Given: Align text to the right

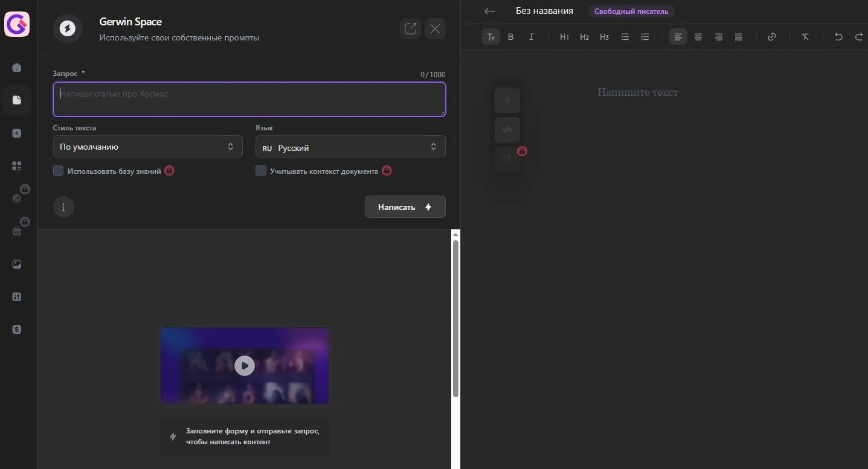Looking at the screenshot, I should coord(719,37).
